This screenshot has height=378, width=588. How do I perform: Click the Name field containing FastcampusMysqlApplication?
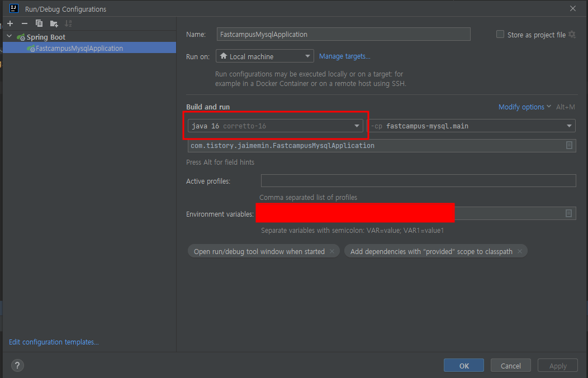pyautogui.click(x=343, y=34)
